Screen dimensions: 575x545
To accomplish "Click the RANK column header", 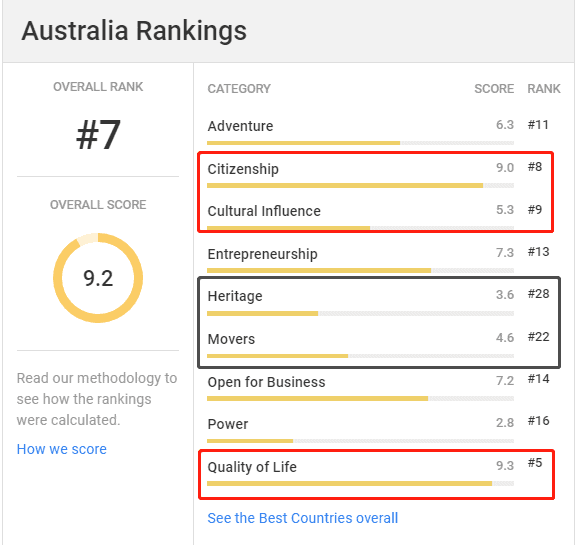I will tap(544, 89).
